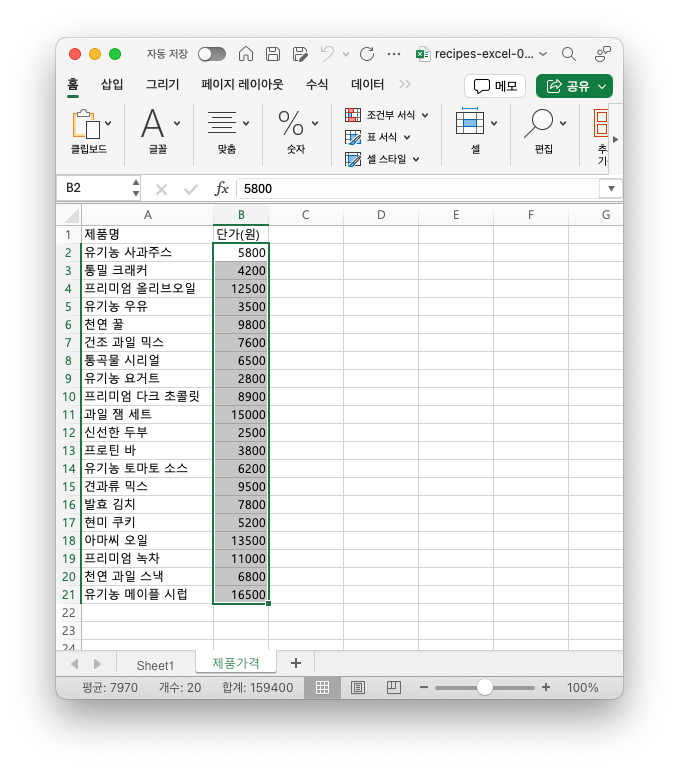Screen dimensions: 679x773
Task: Click the Redo icon in title bar
Action: coord(366,54)
